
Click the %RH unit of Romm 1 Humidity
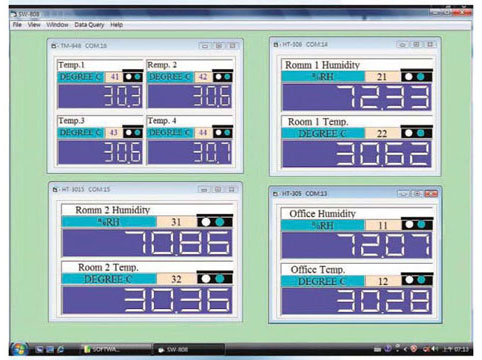pyautogui.click(x=323, y=77)
